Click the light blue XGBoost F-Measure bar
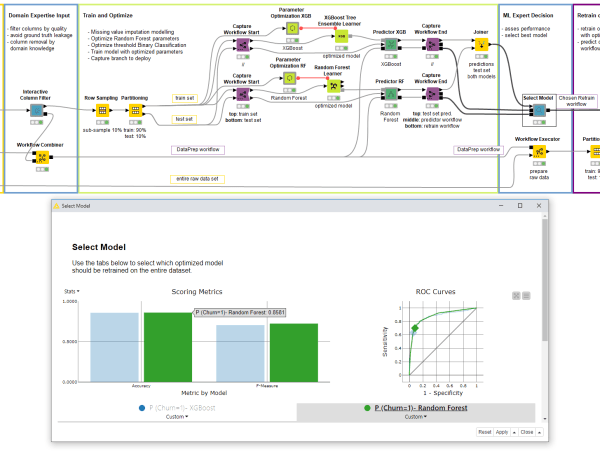This screenshot has height=456, width=600. (x=240, y=353)
